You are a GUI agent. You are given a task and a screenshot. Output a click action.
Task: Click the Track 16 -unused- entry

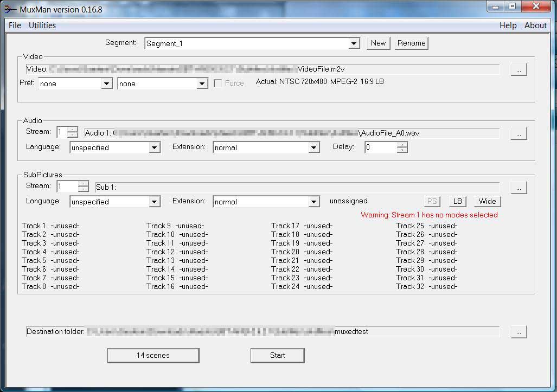pyautogui.click(x=177, y=286)
